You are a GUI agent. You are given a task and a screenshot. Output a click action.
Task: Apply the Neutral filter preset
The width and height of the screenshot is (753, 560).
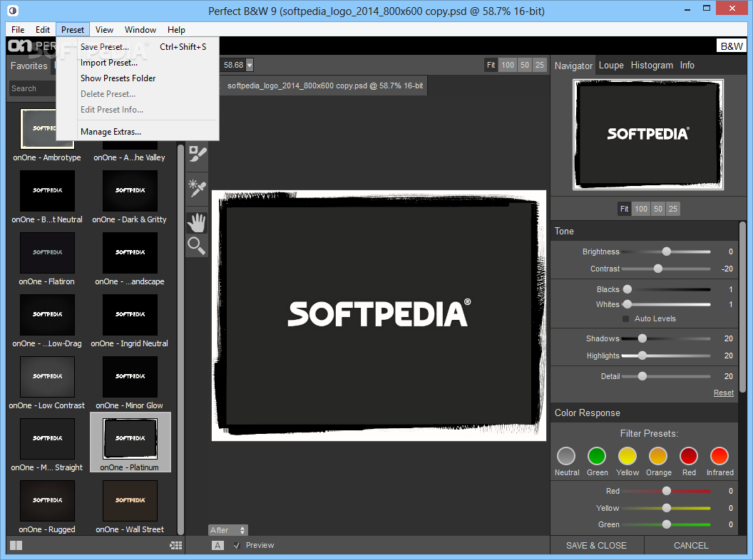(x=566, y=456)
